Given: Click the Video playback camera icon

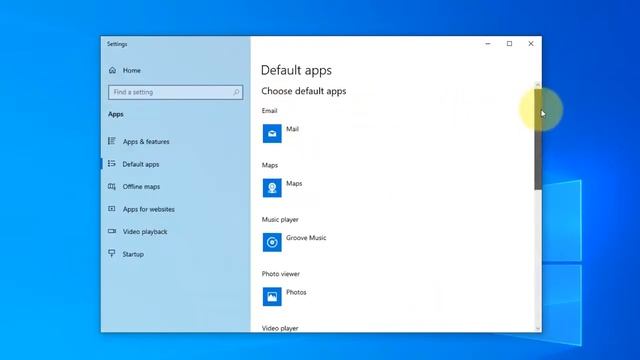Looking at the screenshot, I should (111, 231).
